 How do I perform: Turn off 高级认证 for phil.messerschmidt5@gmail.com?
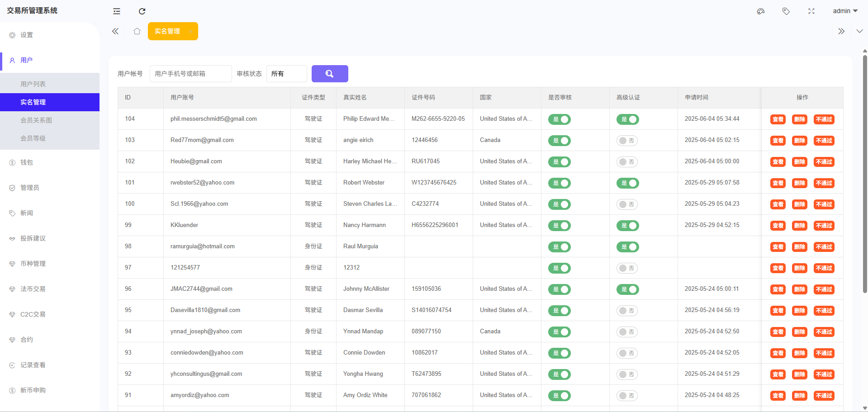(627, 119)
